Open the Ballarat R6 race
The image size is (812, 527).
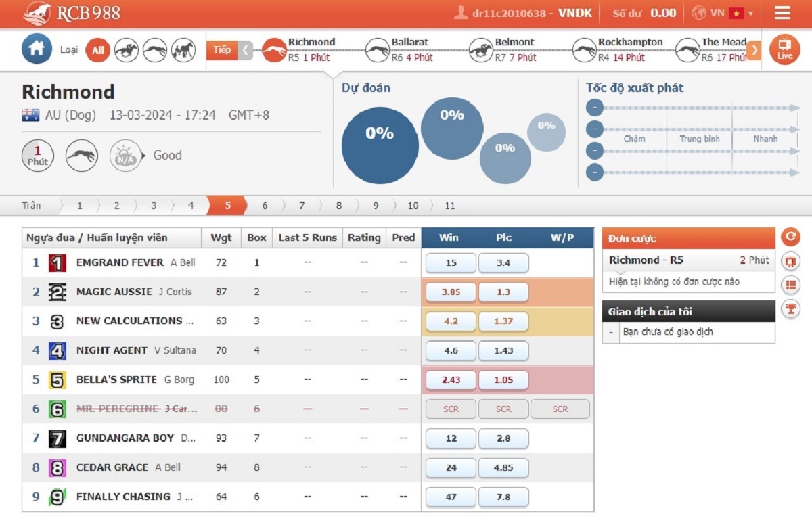point(401,49)
